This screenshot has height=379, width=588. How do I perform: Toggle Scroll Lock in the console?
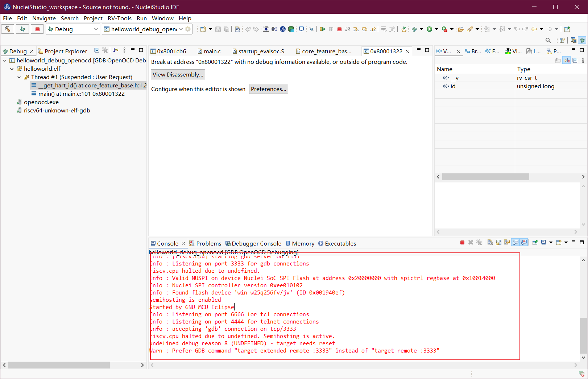tap(499, 243)
